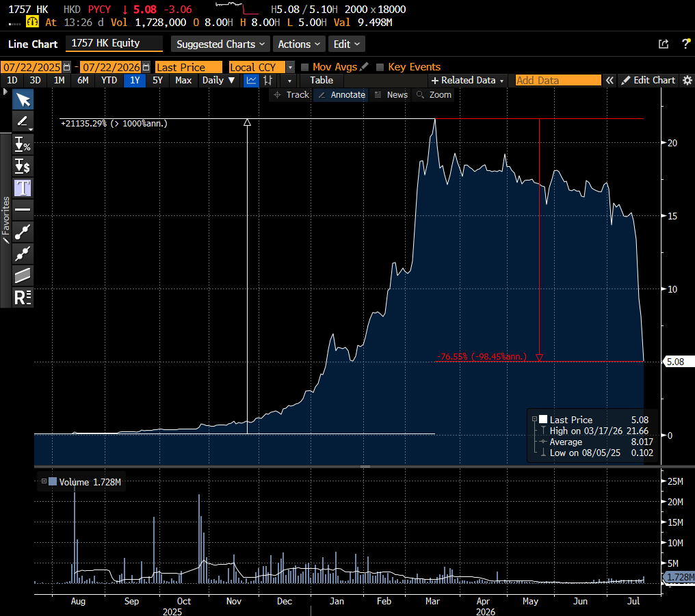Select the parallel channel tool
The width and height of the screenshot is (695, 616).
click(23, 276)
